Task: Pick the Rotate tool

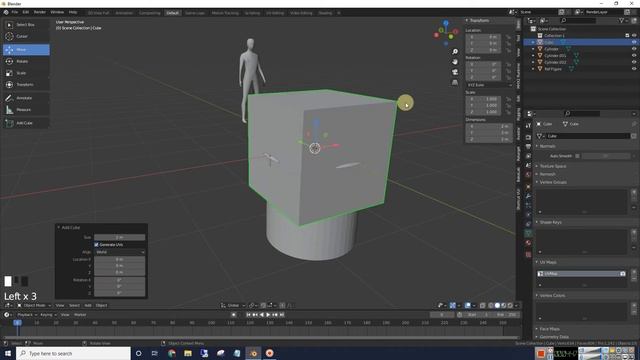Action: pos(26,61)
